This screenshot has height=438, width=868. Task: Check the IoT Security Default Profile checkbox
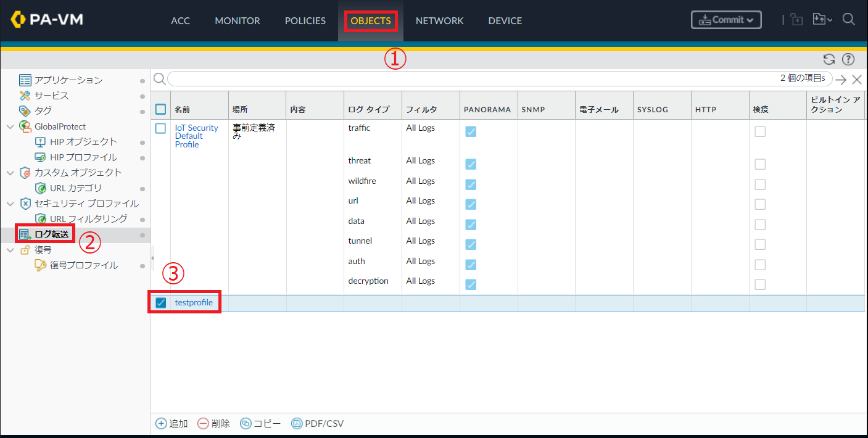point(161,128)
